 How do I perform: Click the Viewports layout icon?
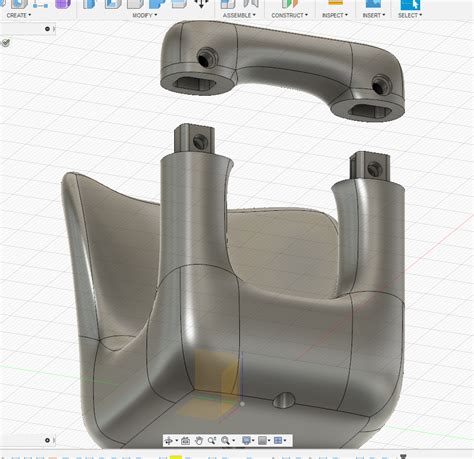click(278, 441)
